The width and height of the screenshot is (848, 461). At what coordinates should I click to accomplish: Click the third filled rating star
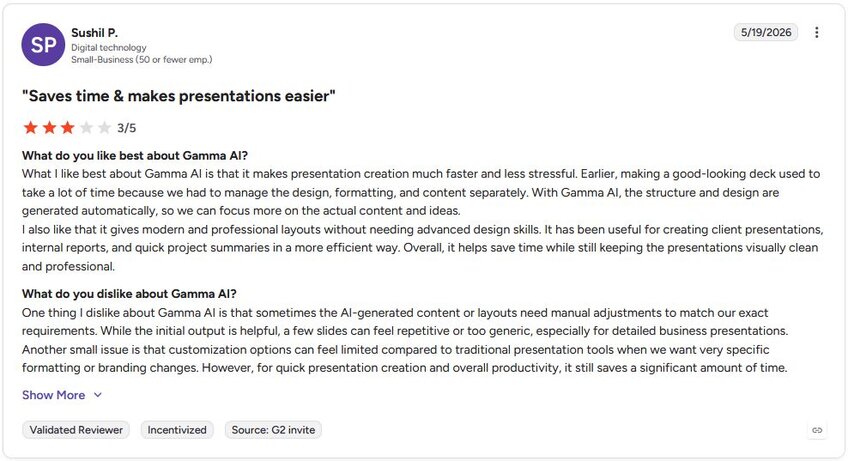click(68, 128)
